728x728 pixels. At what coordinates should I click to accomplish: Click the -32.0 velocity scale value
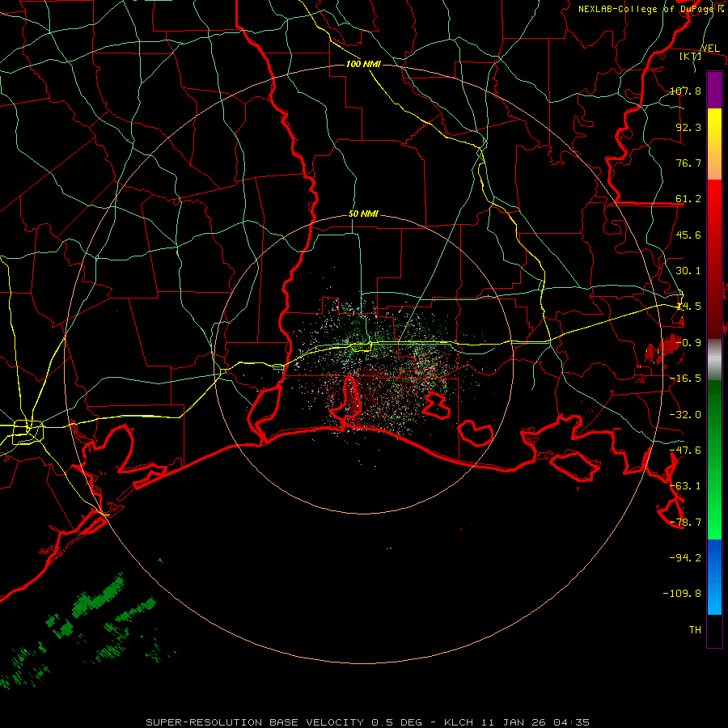(685, 415)
